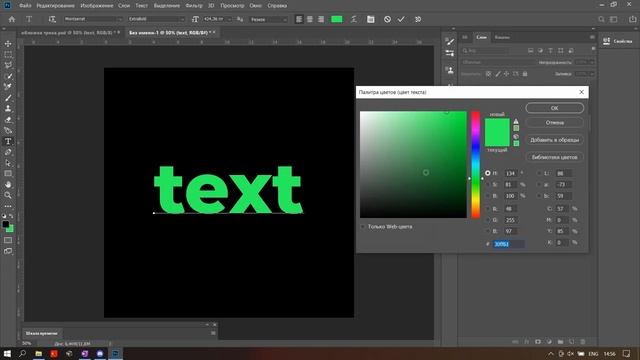Toggle text orientation icon in options bar
640x360 pixels.
click(x=52, y=19)
